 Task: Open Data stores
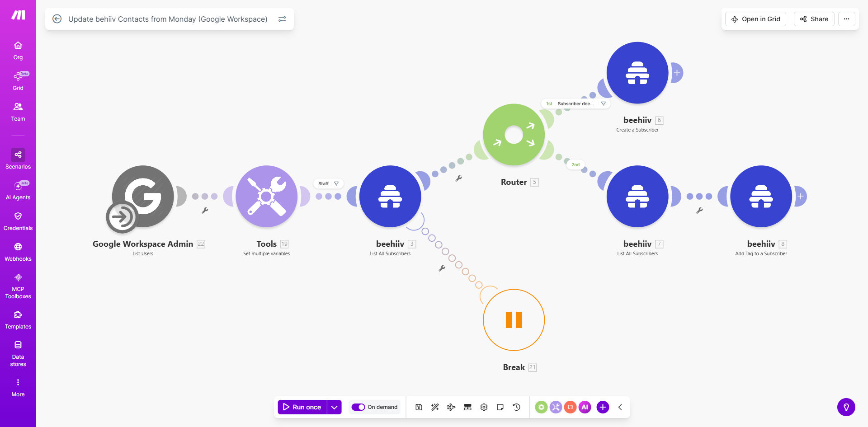(x=18, y=354)
